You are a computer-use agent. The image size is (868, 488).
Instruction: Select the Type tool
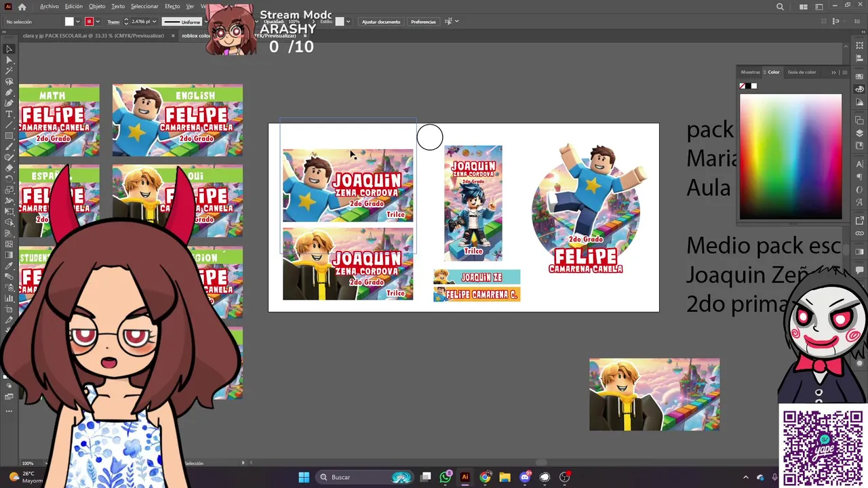click(9, 114)
